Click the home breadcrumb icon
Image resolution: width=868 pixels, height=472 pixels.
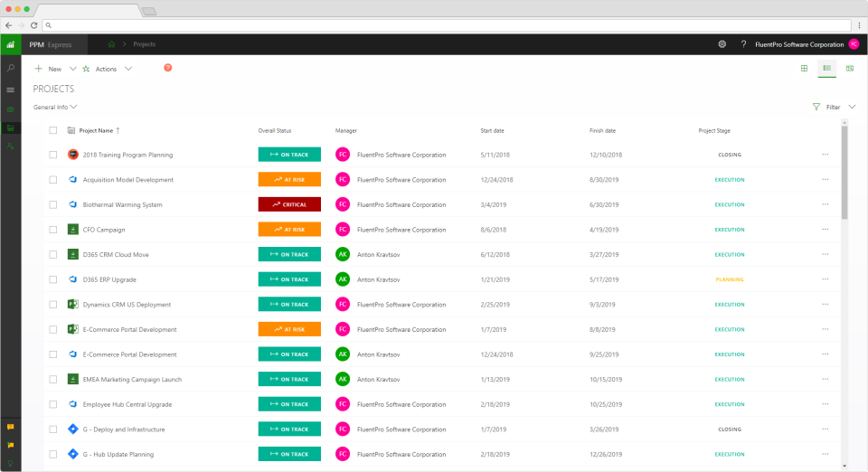[111, 44]
